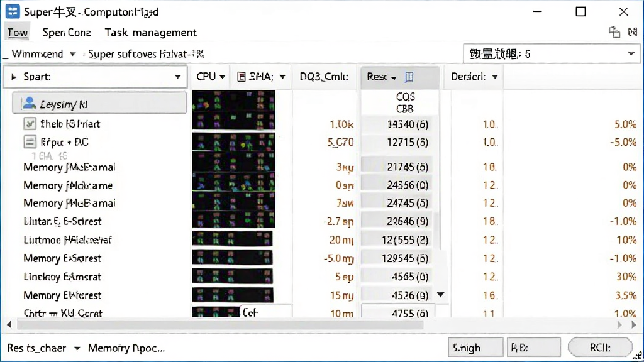Image resolution: width=644 pixels, height=362 pixels.
Task: Click the Resc value 24356 (0)
Action: coord(408,185)
